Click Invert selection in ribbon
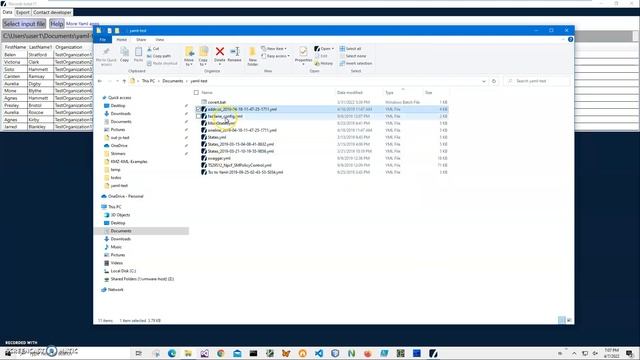Image resolution: width=640 pixels, height=360 pixels. coord(356,63)
